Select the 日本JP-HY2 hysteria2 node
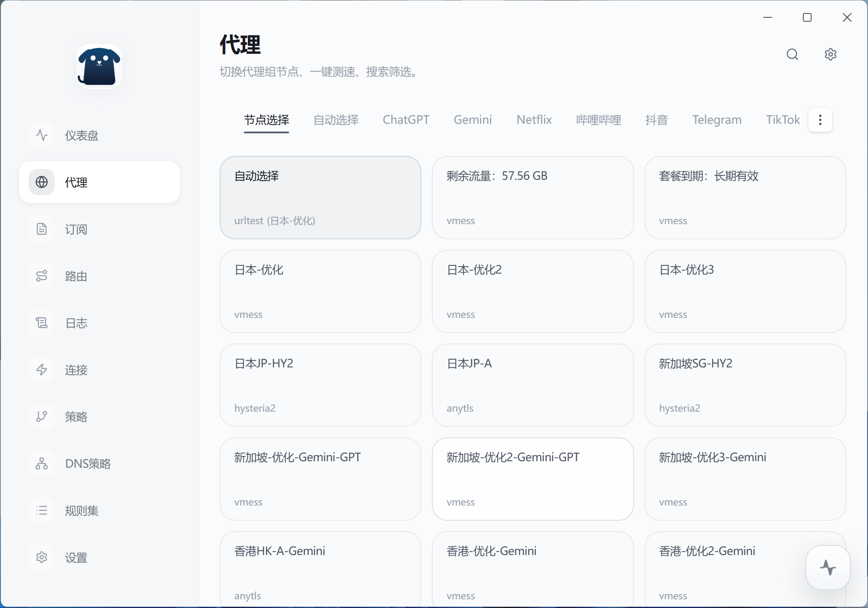 coord(320,385)
